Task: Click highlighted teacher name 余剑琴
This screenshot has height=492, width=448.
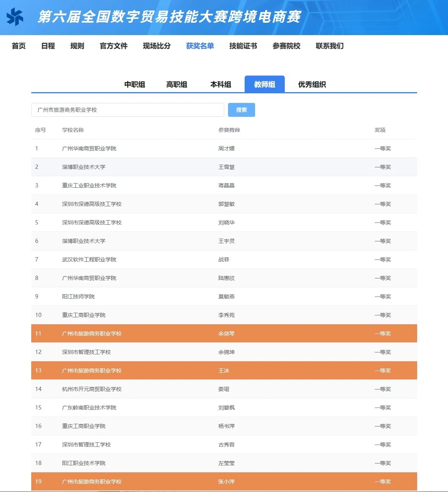Action: pyautogui.click(x=227, y=334)
